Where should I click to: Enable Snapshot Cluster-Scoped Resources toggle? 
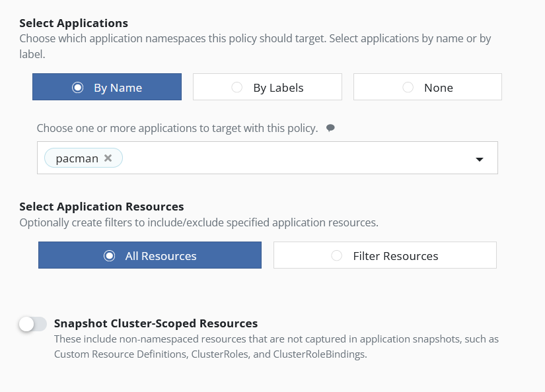tap(32, 324)
